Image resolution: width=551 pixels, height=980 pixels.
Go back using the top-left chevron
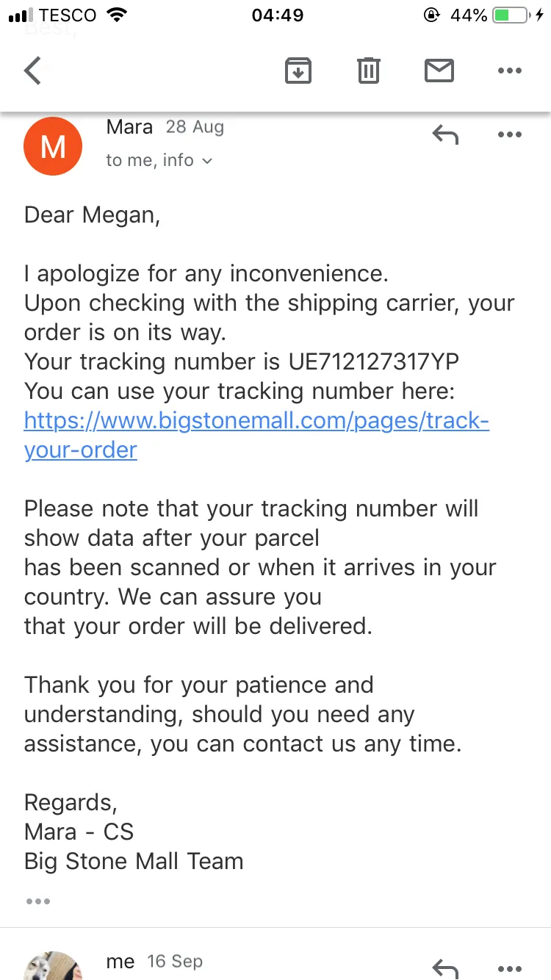point(33,71)
